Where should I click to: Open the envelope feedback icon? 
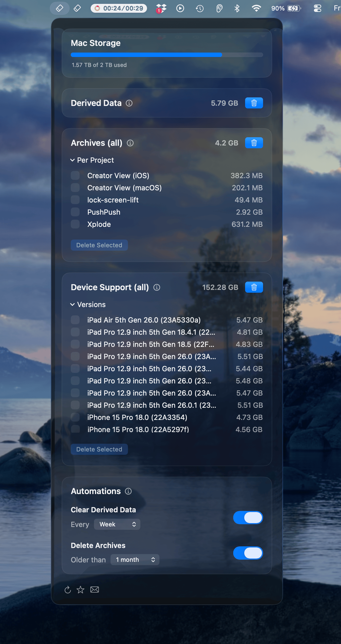[x=95, y=590]
